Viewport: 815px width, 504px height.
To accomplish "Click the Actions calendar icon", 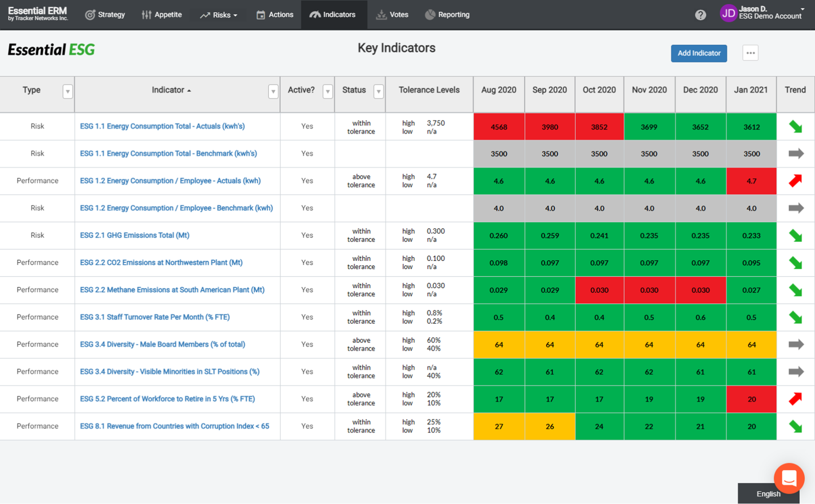I will coord(260,14).
